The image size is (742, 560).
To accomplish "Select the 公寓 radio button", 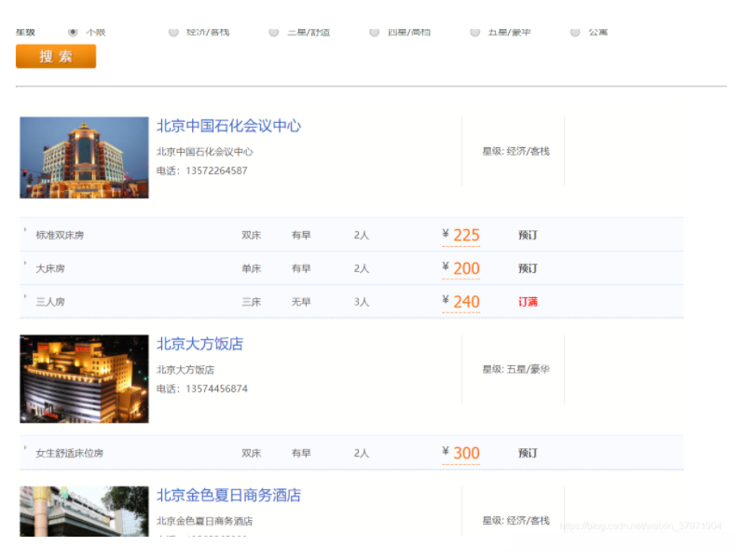I will coord(575,33).
